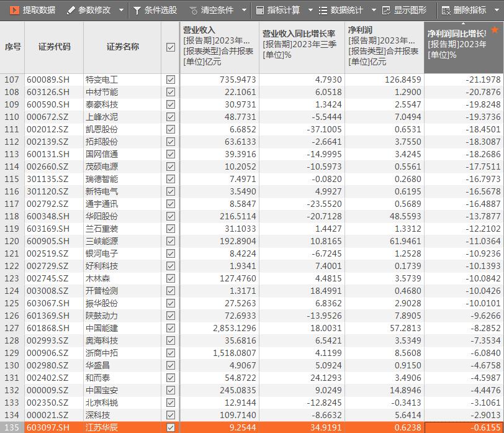Expand the 删除指标 dropdown arrow

click(x=497, y=11)
